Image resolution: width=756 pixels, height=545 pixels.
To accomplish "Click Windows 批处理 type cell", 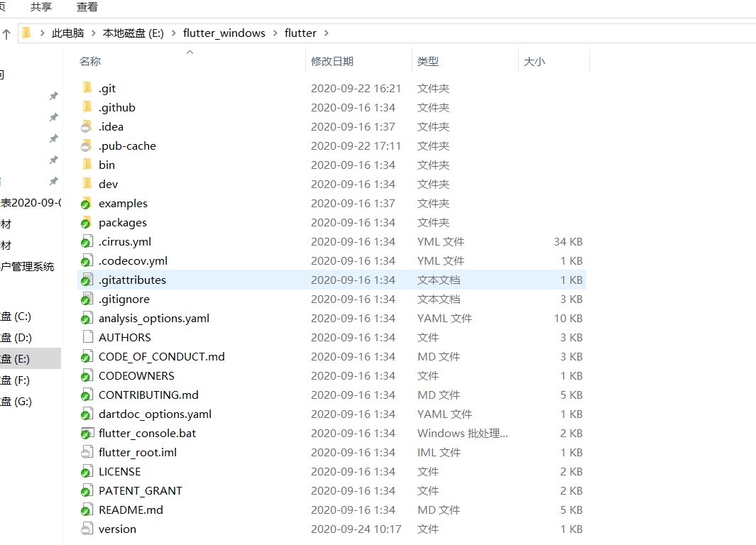I will [462, 433].
